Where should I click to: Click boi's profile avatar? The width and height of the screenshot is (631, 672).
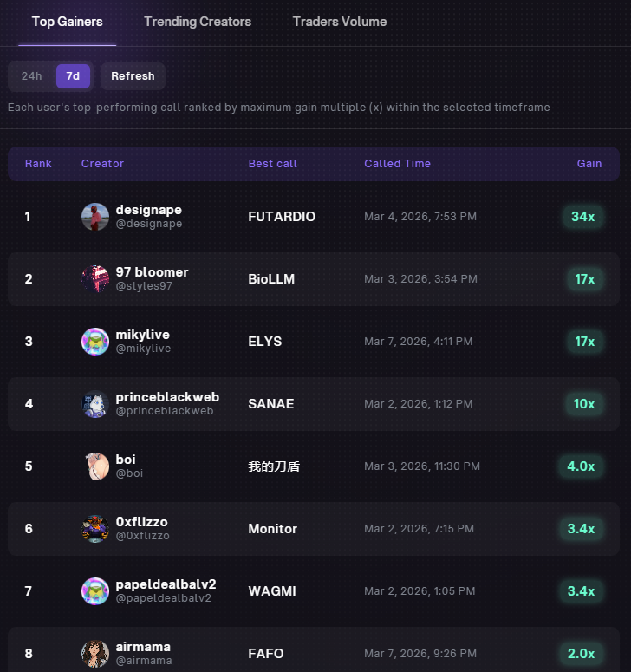click(x=95, y=466)
